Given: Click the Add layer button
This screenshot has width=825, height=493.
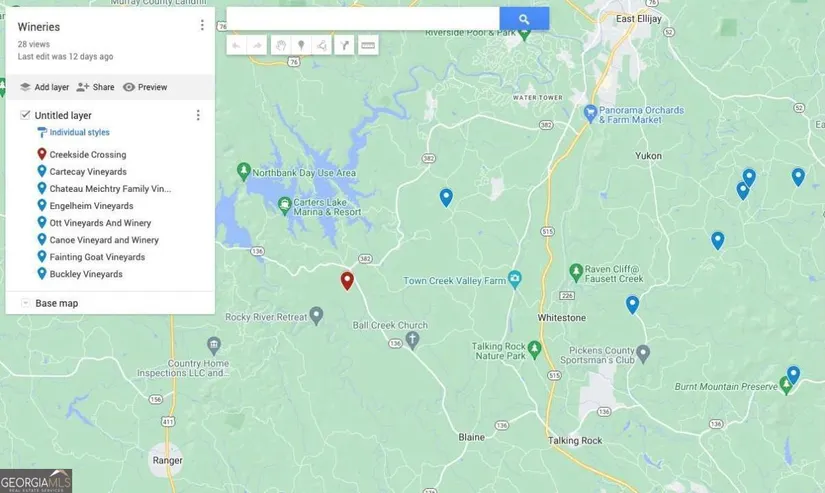Looking at the screenshot, I should [x=45, y=87].
